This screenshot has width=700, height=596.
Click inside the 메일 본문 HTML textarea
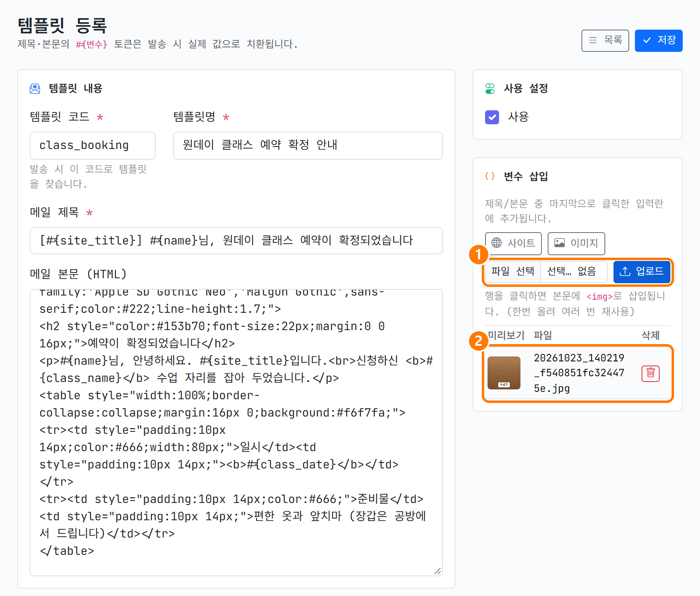[236, 432]
